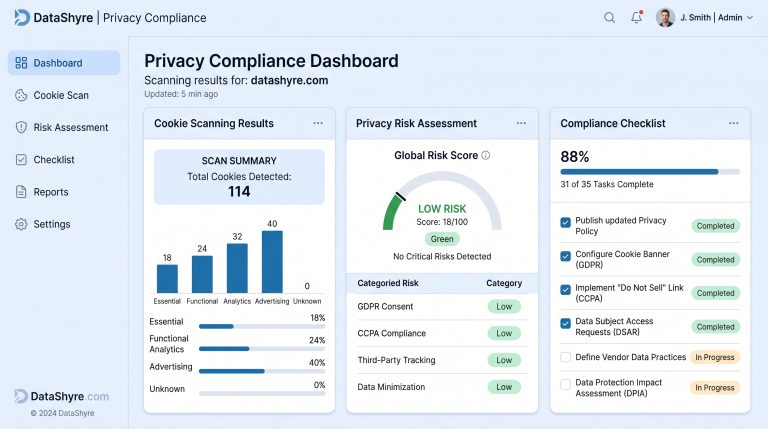Screen dimensions: 768x429
Task: Uncheck Data Subject Access Requests checkbox
Action: (x=565, y=323)
